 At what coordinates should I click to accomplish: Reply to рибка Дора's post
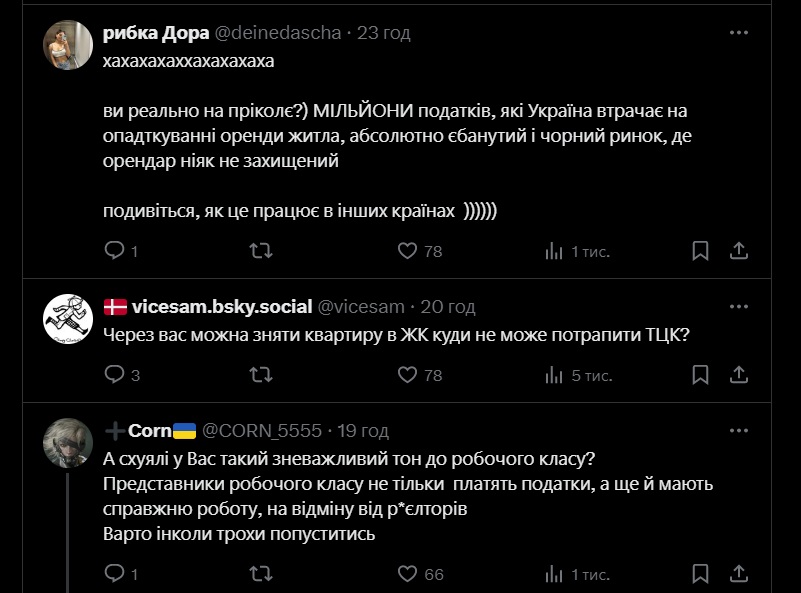coord(114,250)
